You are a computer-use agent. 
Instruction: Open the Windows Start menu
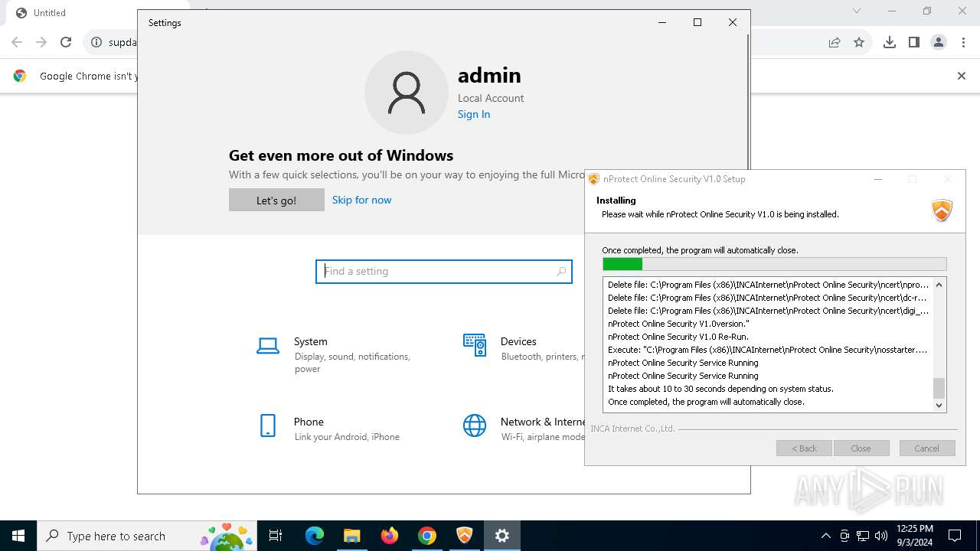pos(18,536)
